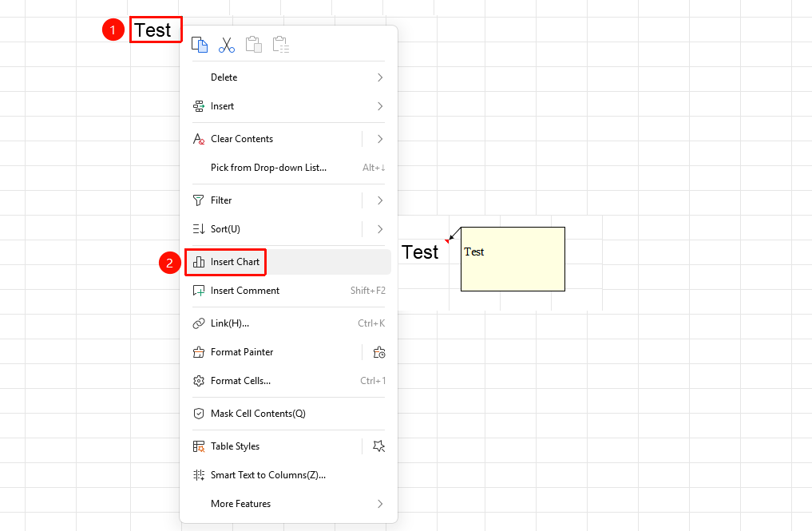Image resolution: width=812 pixels, height=531 pixels.
Task: Select Pick from Drop-down List...
Action: click(288, 168)
